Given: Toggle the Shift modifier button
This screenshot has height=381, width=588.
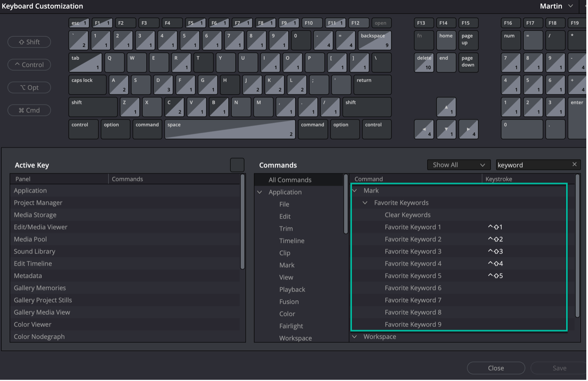Looking at the screenshot, I should point(29,42).
